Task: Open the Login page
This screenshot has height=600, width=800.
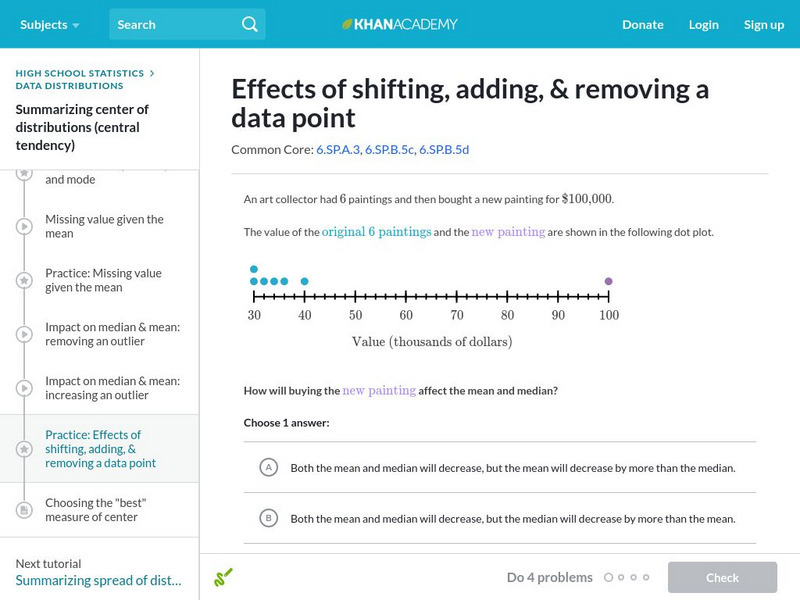Action: pos(703,24)
